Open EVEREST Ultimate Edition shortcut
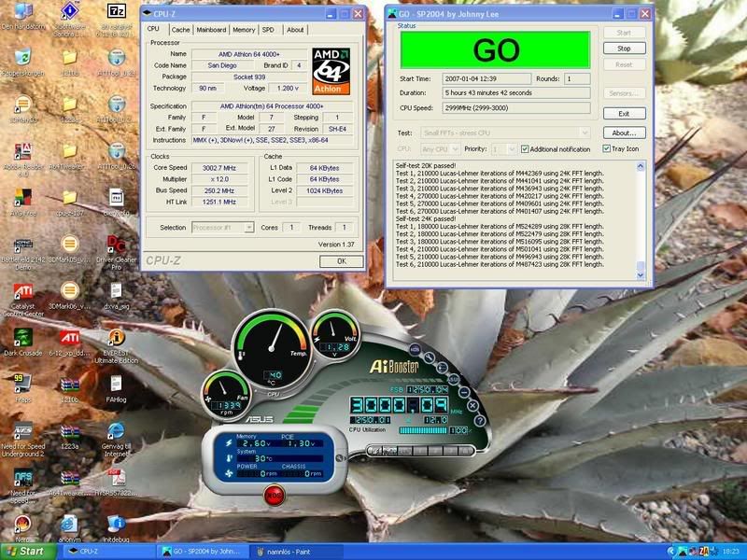The height and width of the screenshot is (560, 747). [116, 338]
